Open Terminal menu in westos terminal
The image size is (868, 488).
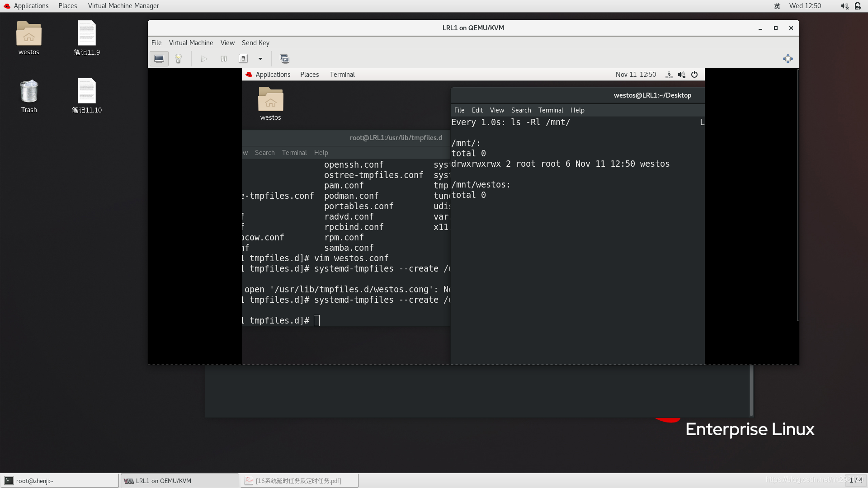[x=551, y=110]
